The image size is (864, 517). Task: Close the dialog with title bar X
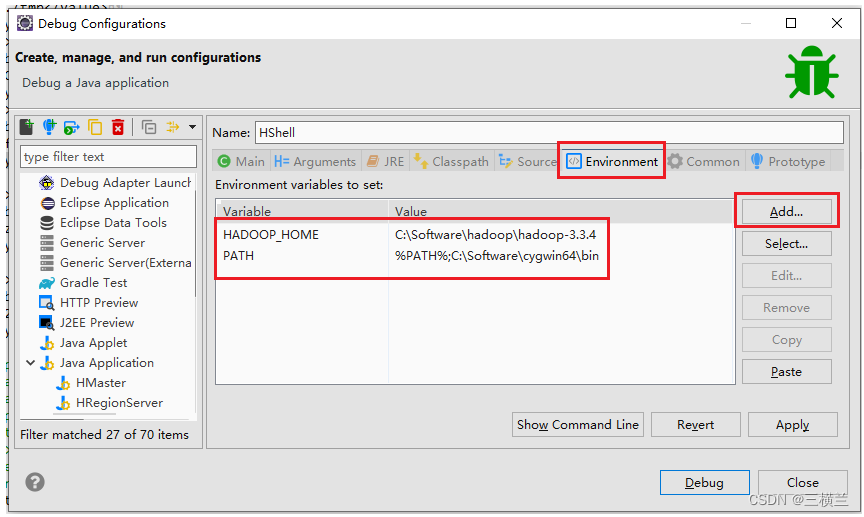click(836, 23)
